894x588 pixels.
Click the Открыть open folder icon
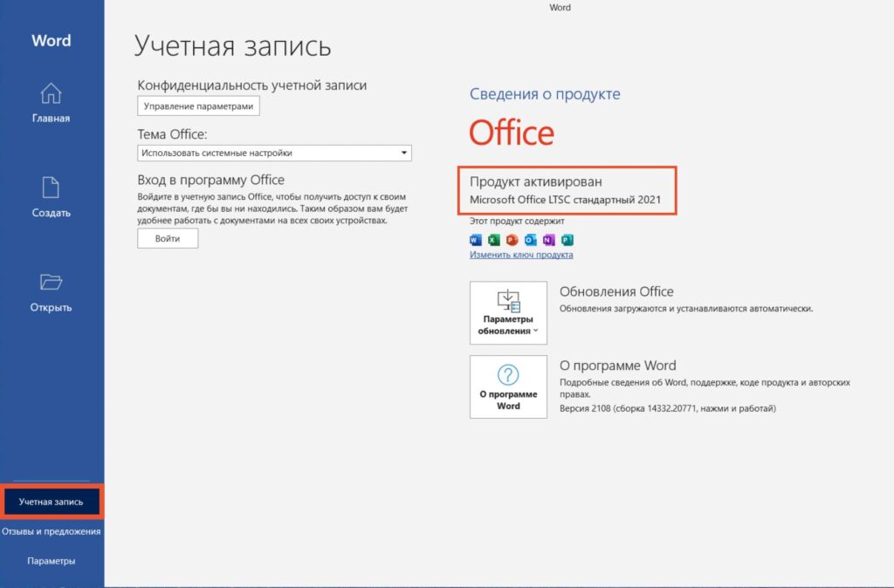pos(51,282)
